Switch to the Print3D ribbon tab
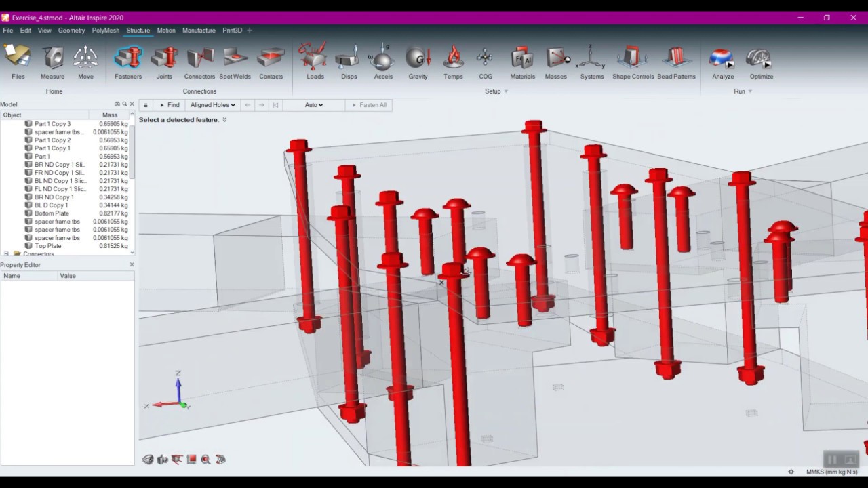Image resolution: width=868 pixels, height=488 pixels. point(232,30)
